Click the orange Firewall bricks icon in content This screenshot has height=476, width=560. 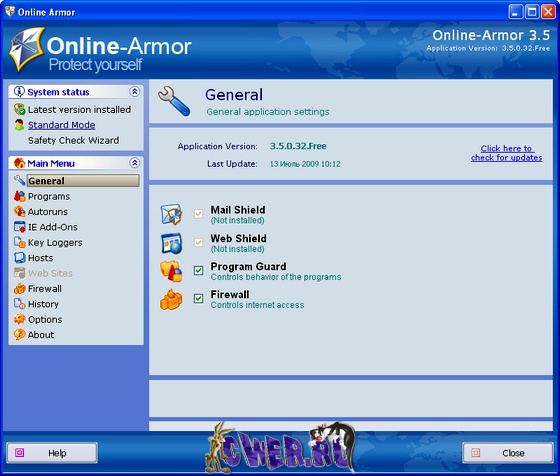click(171, 300)
